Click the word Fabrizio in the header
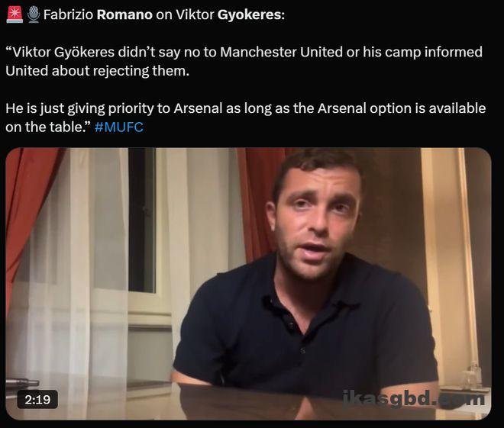504x428 pixels. tap(68, 14)
